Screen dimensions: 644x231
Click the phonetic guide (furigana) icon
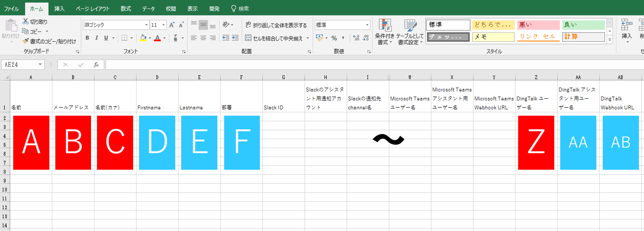click(176, 38)
